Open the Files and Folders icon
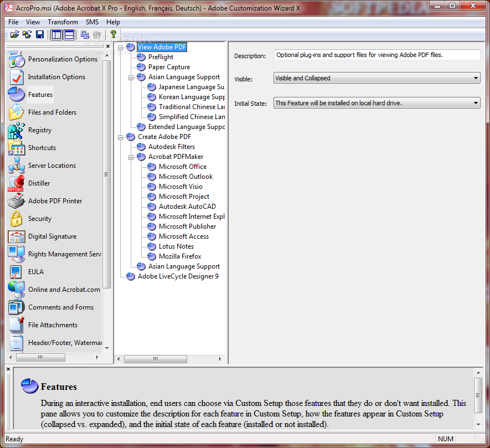Screen dimensions: 490x448 pyautogui.click(x=17, y=112)
